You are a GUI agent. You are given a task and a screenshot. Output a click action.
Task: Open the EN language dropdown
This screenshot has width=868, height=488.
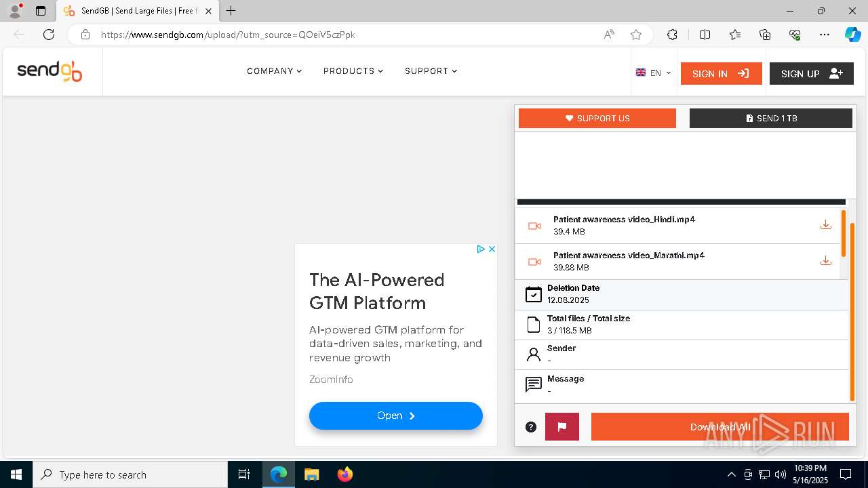654,73
